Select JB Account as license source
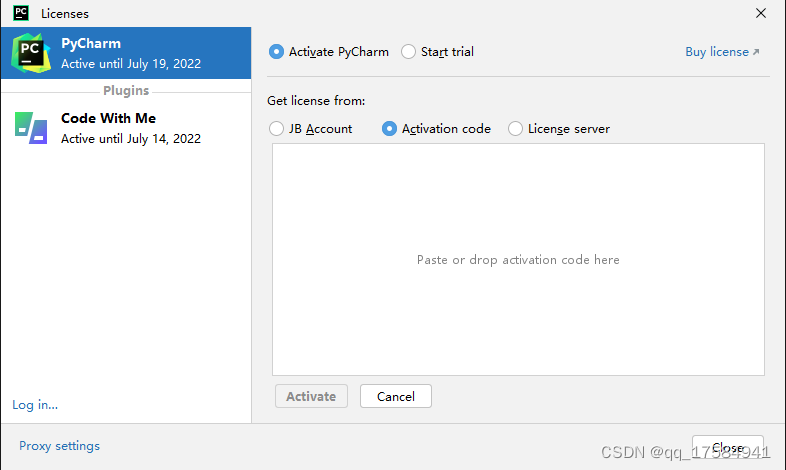The width and height of the screenshot is (786, 470). [x=277, y=129]
